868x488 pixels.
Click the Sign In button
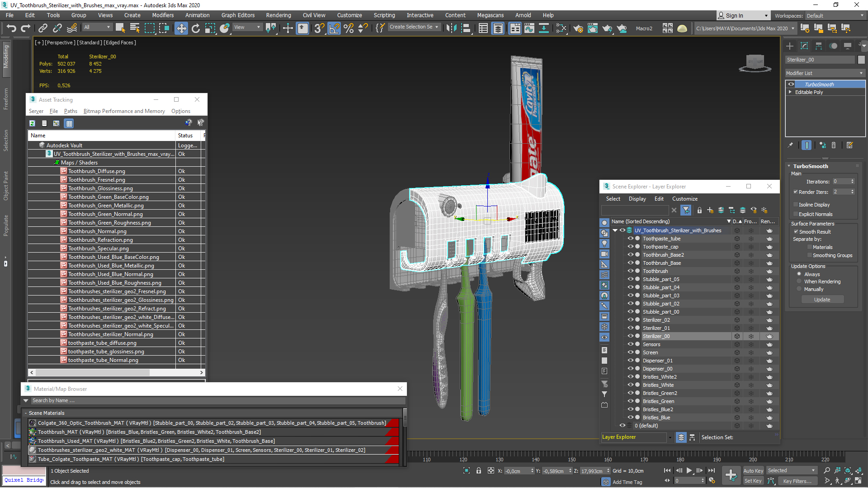coord(743,16)
